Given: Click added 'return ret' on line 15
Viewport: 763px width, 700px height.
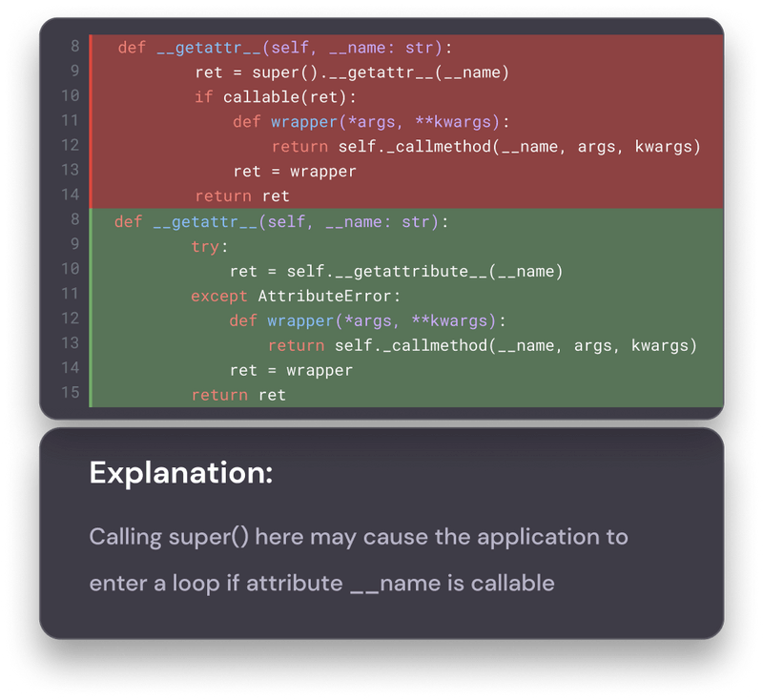Looking at the screenshot, I should pyautogui.click(x=238, y=395).
